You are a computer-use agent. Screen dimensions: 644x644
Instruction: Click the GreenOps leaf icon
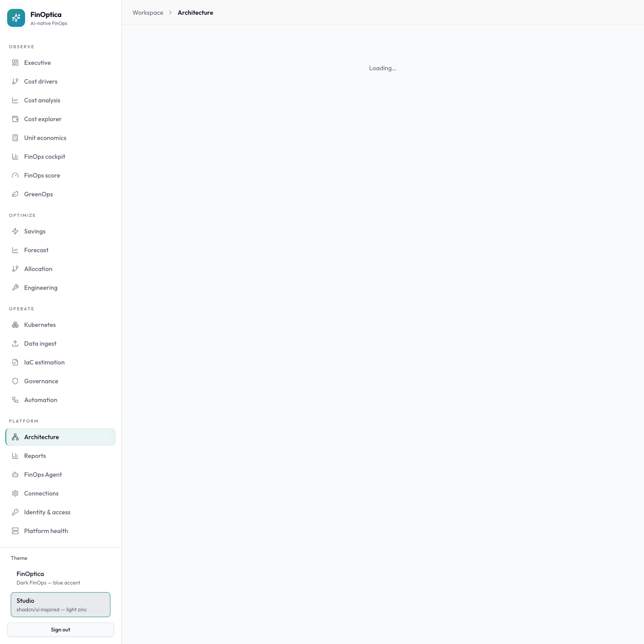[x=15, y=194]
